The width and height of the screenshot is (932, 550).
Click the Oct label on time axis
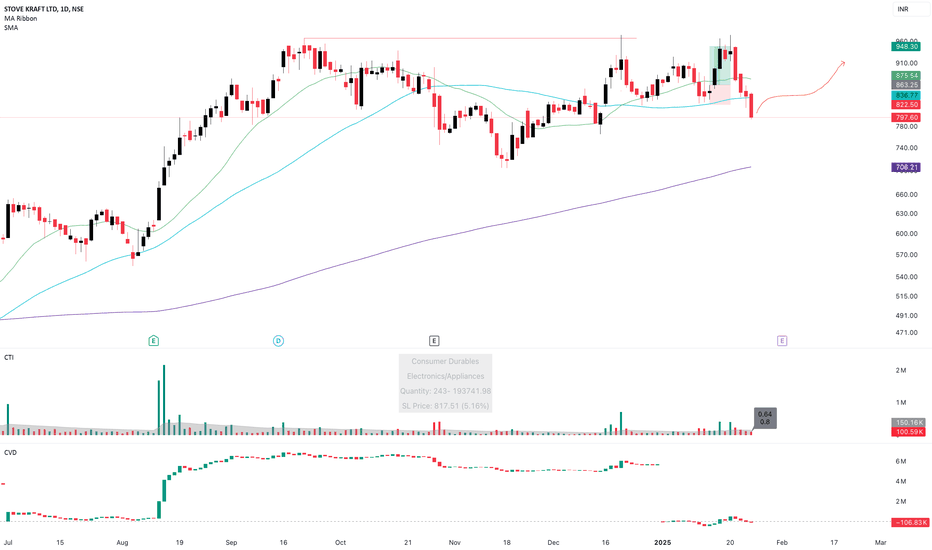pos(340,542)
